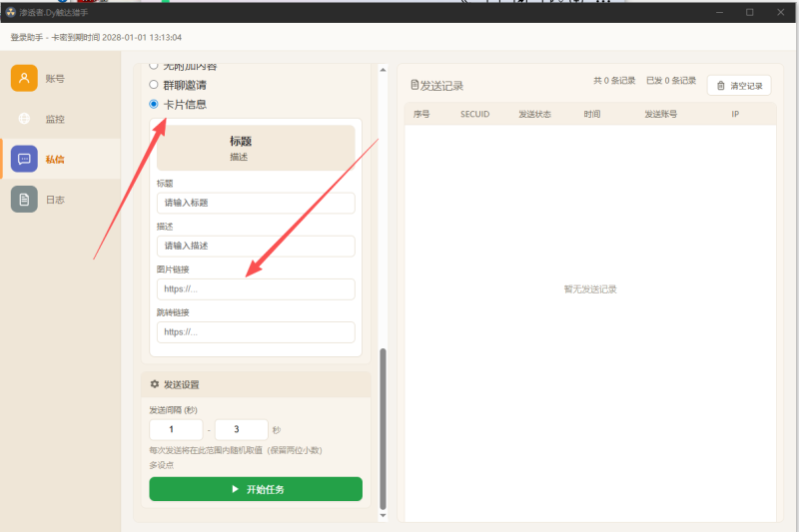Open the 日志 log document icon

(x=24, y=199)
